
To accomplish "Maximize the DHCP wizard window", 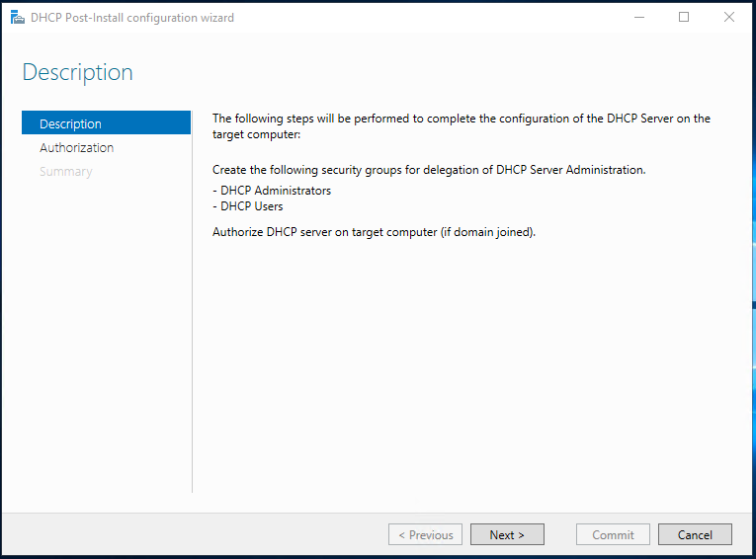I will (x=684, y=18).
